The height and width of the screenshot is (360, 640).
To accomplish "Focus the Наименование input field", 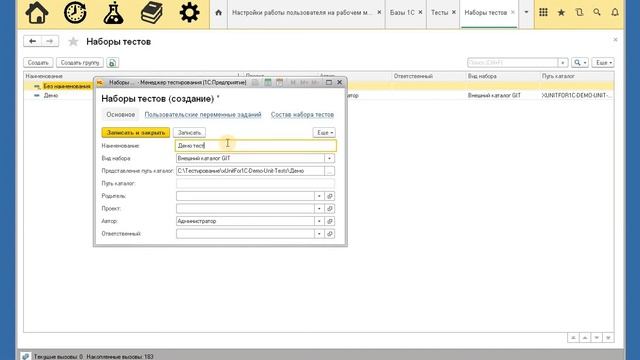I will pyautogui.click(x=256, y=146).
